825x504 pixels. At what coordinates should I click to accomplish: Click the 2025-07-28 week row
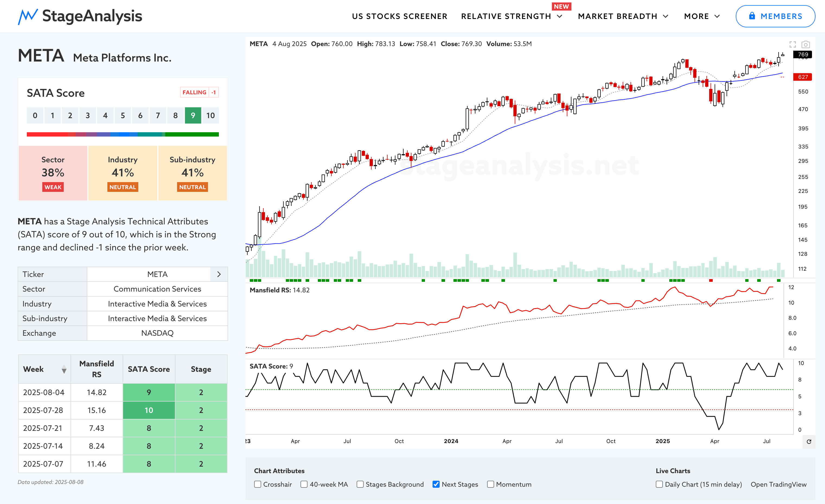123,410
